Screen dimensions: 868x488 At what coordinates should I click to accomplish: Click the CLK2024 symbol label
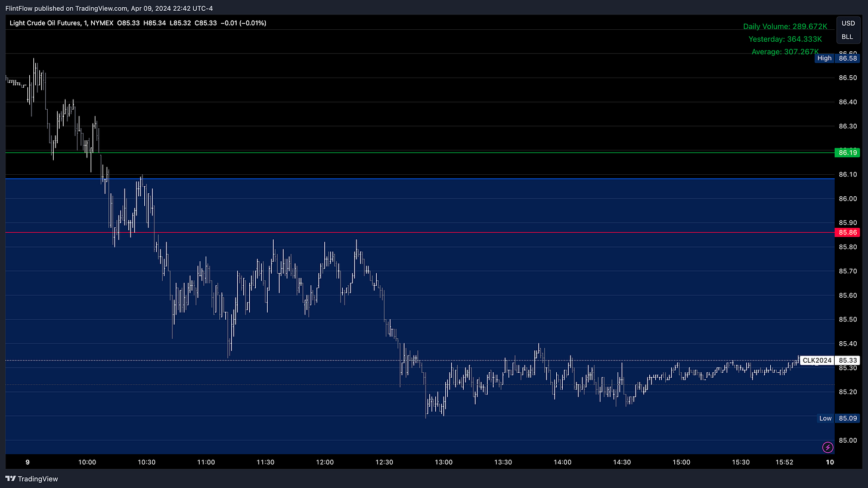817,360
